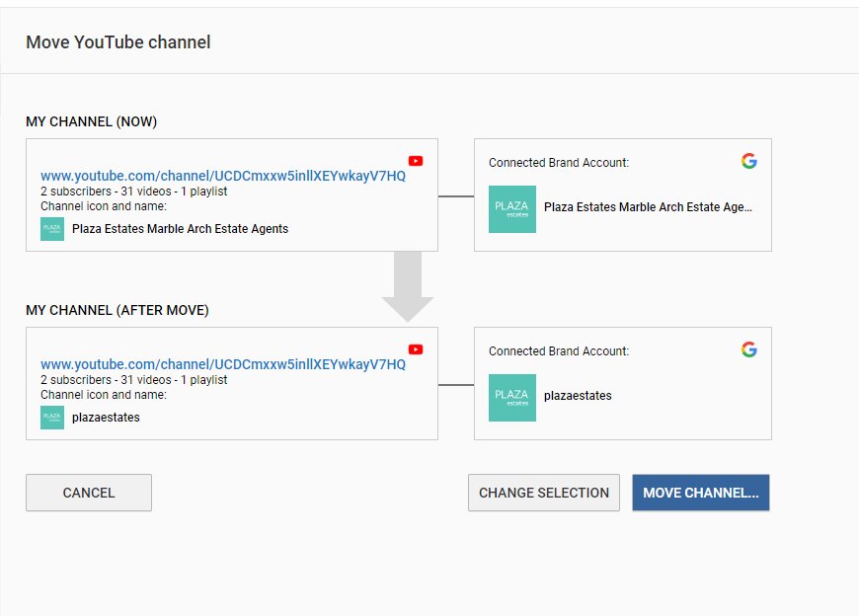Click the Change Selection button
The width and height of the screenshot is (859, 616).
coord(544,493)
